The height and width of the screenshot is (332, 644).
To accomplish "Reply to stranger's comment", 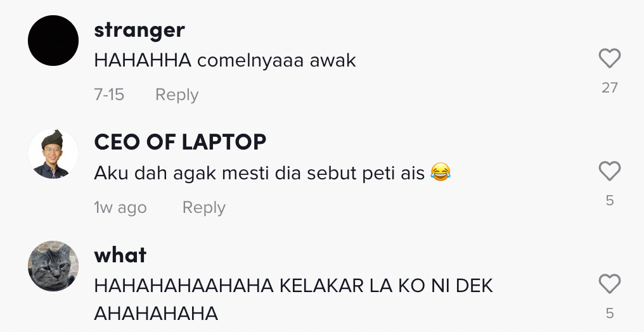I will (177, 95).
